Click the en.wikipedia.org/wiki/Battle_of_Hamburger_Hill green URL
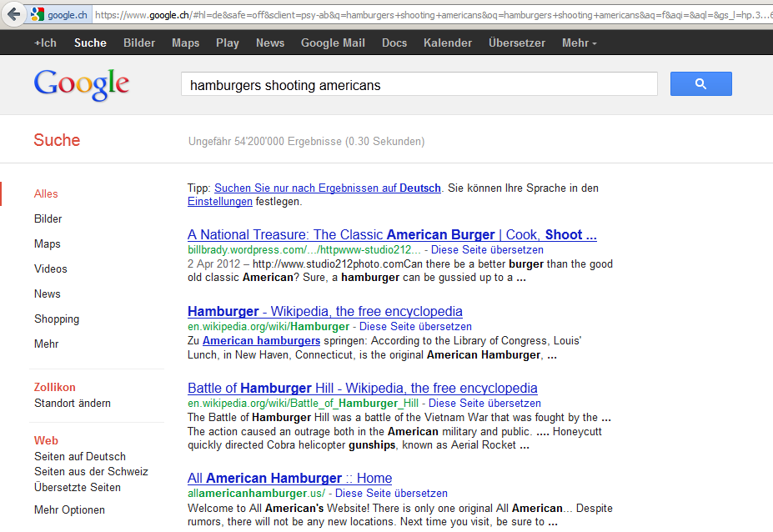The width and height of the screenshot is (773, 532). pyautogui.click(x=303, y=403)
